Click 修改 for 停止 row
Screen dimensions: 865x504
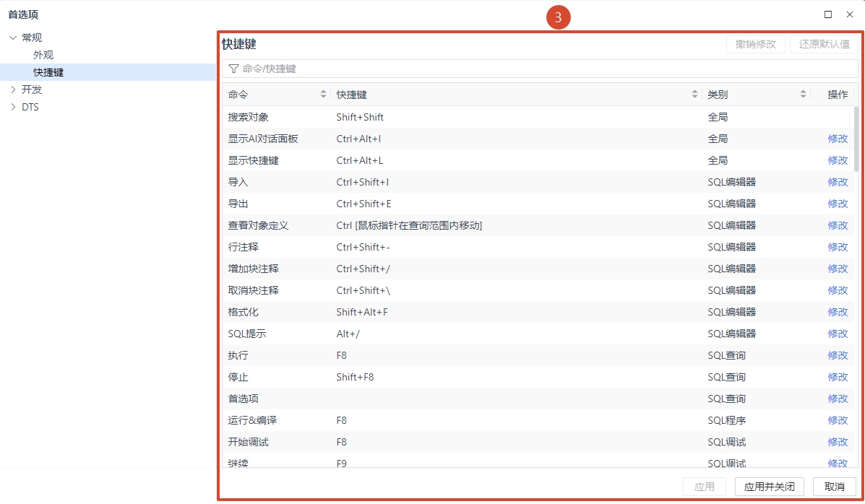pyautogui.click(x=838, y=377)
